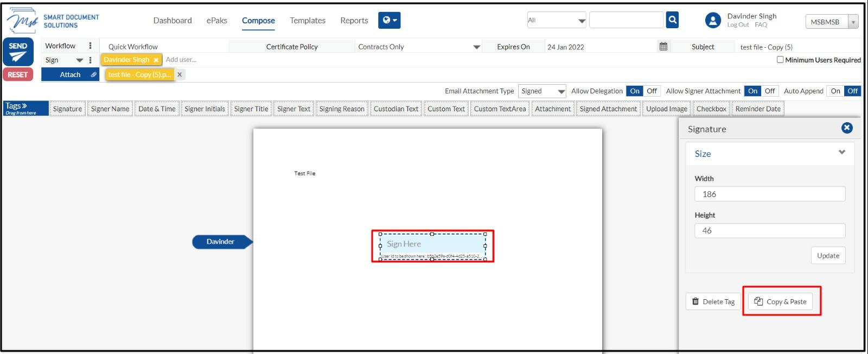Image resolution: width=868 pixels, height=354 pixels.
Task: Click the Expires On date field
Action: 601,47
